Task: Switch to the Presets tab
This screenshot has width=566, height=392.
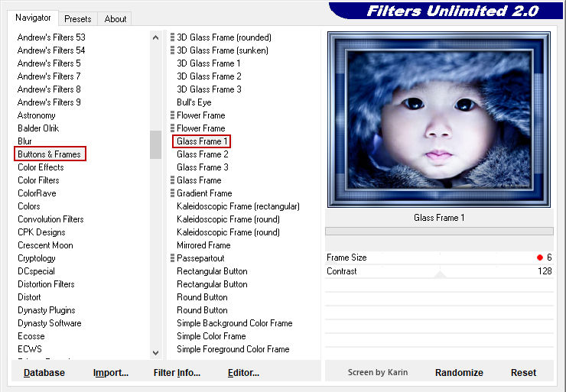Action: point(77,19)
